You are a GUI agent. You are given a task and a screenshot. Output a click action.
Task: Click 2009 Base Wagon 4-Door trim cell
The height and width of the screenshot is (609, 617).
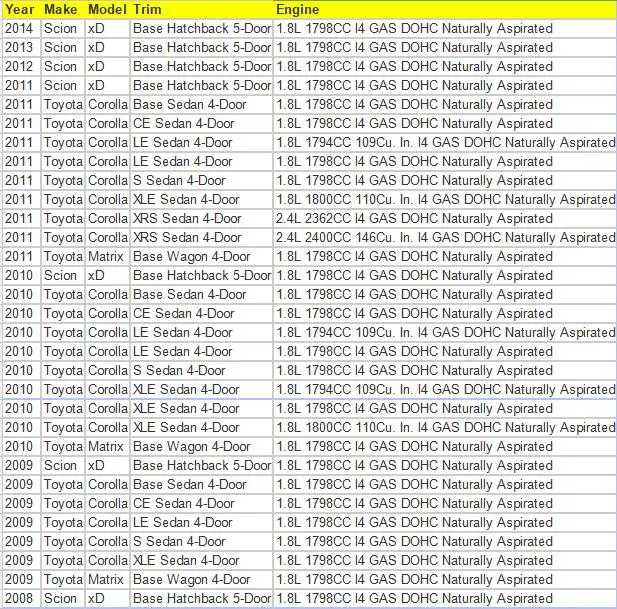point(201,579)
